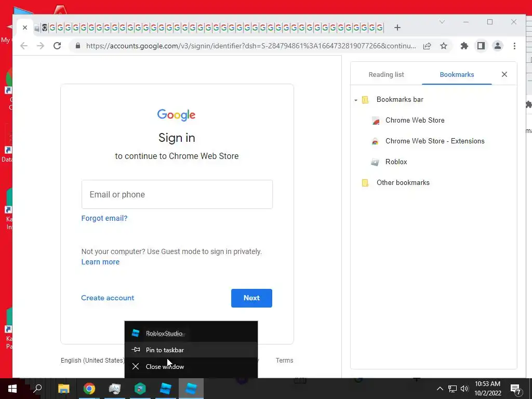This screenshot has width=532, height=399.
Task: Choose Pin to taskbar
Action: (191, 350)
